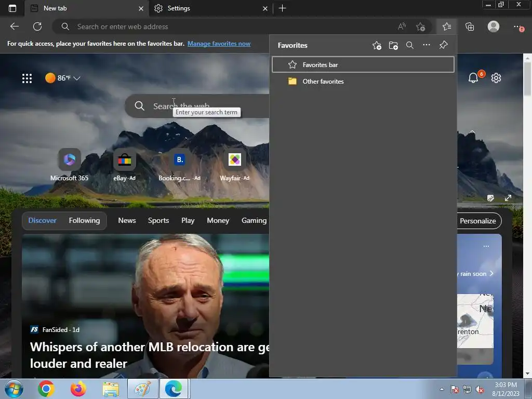This screenshot has width=532, height=399.
Task: Collapse quick links with the up chevron
Action: (472, 131)
